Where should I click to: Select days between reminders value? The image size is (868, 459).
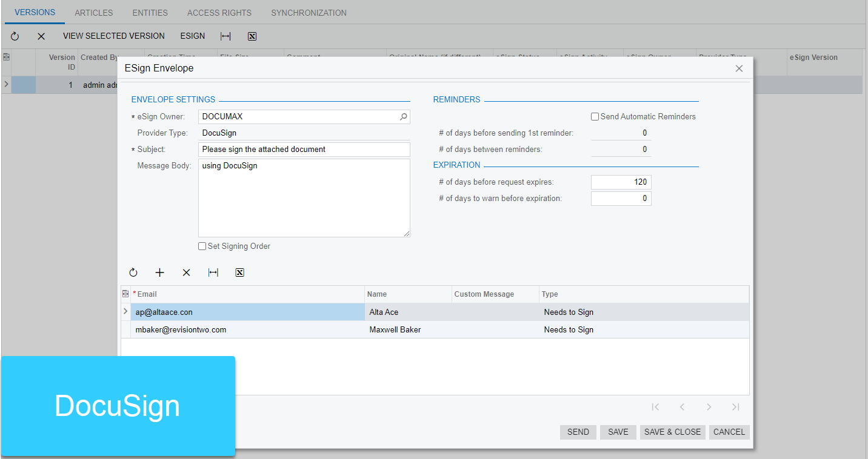click(x=621, y=150)
